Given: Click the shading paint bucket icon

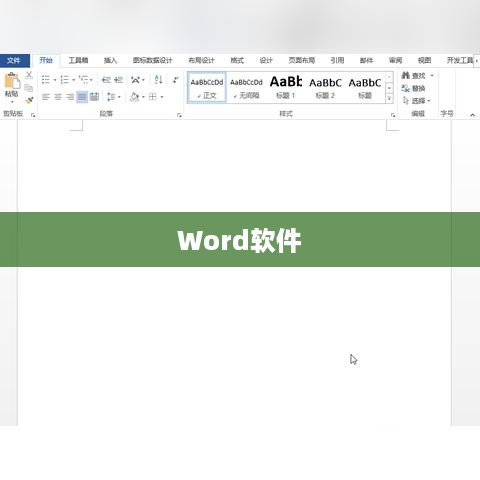Looking at the screenshot, I should pyautogui.click(x=135, y=97).
